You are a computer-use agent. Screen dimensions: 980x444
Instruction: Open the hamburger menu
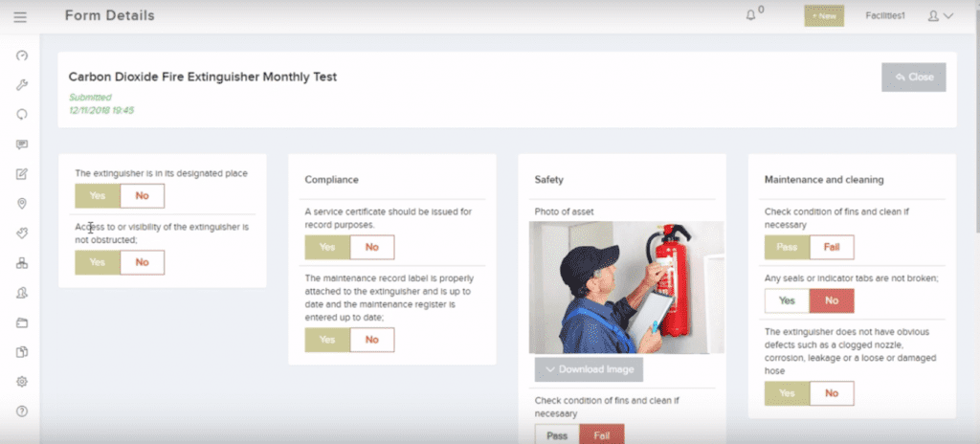20,17
